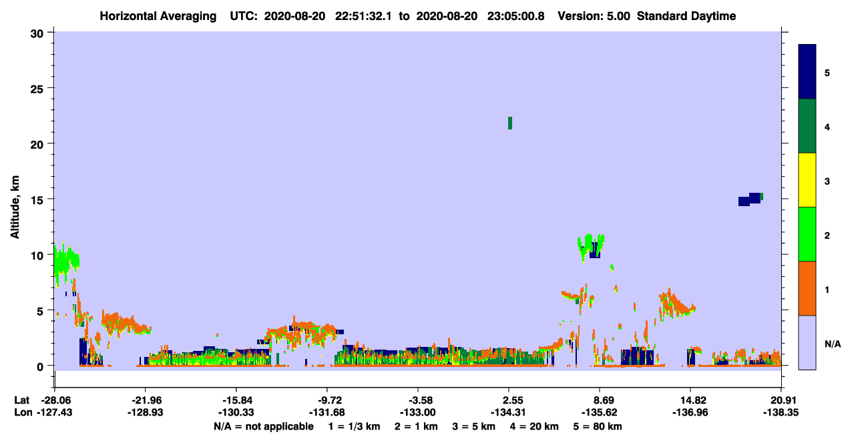Click the longitude value -131.68
This screenshot has width=868, height=445.
(327, 413)
